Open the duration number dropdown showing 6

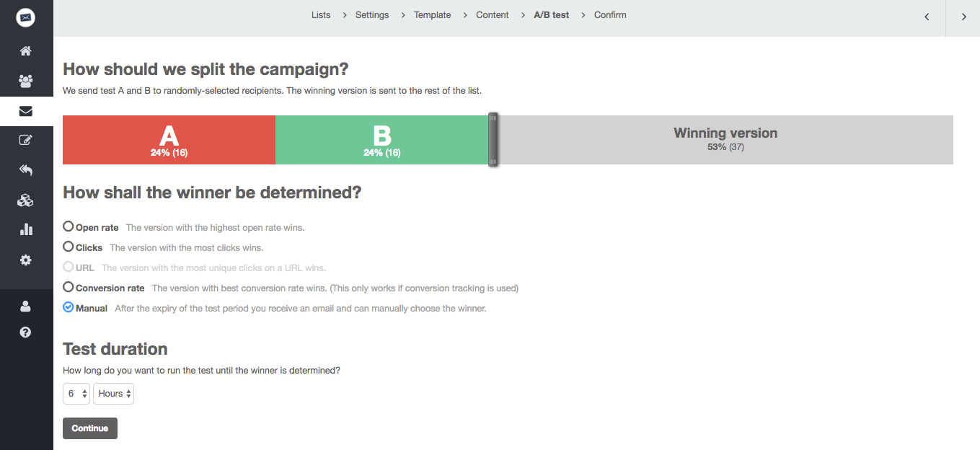point(76,394)
